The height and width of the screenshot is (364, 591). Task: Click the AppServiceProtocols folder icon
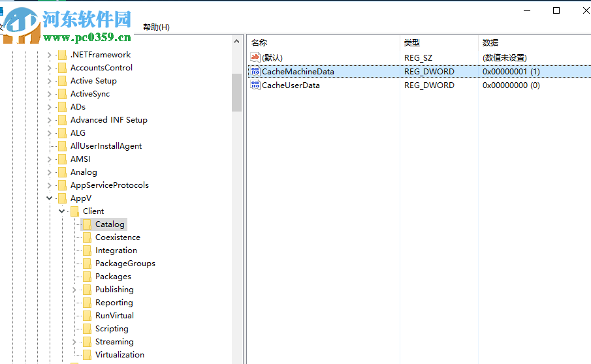[x=63, y=185]
